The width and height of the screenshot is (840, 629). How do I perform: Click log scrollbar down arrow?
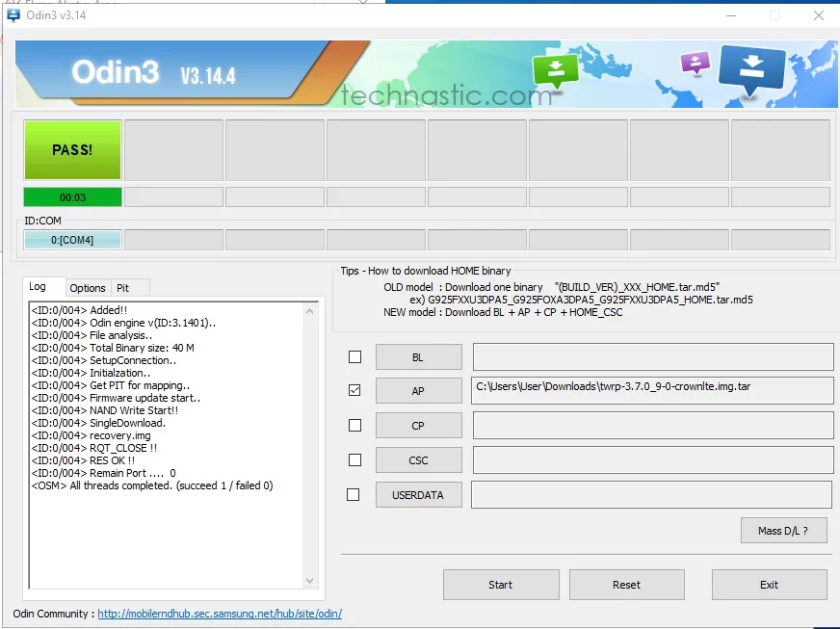click(309, 580)
